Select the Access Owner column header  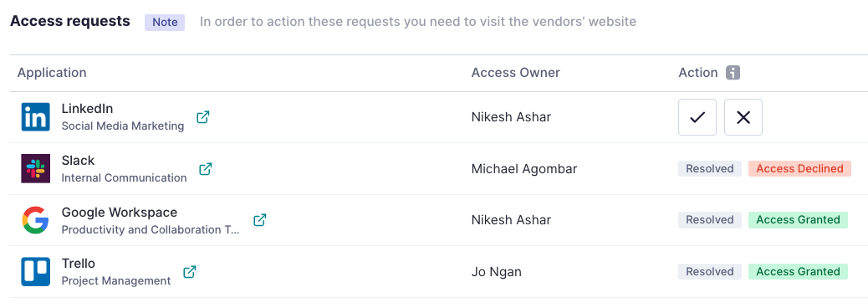coord(515,73)
